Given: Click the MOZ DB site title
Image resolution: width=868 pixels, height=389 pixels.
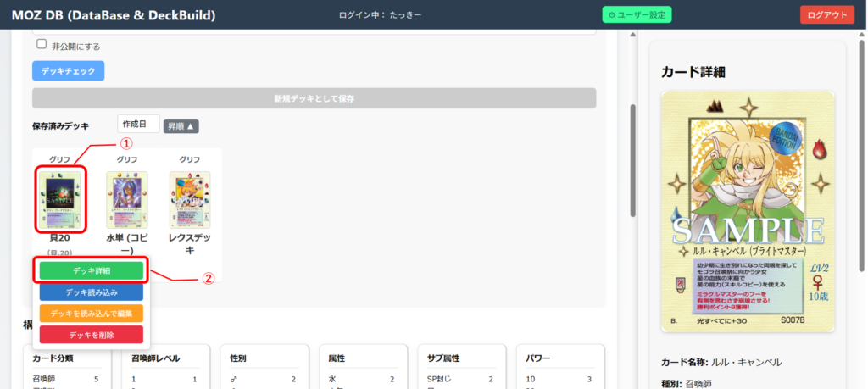Looking at the screenshot, I should point(114,15).
